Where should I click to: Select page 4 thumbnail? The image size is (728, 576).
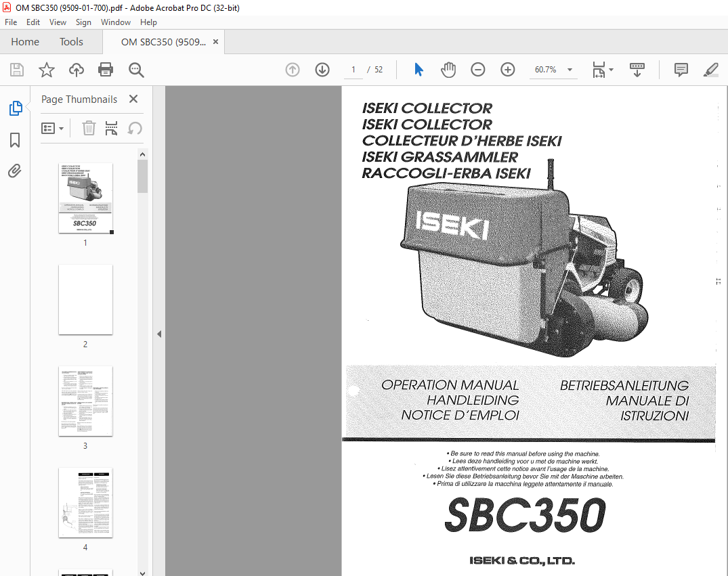(85, 503)
